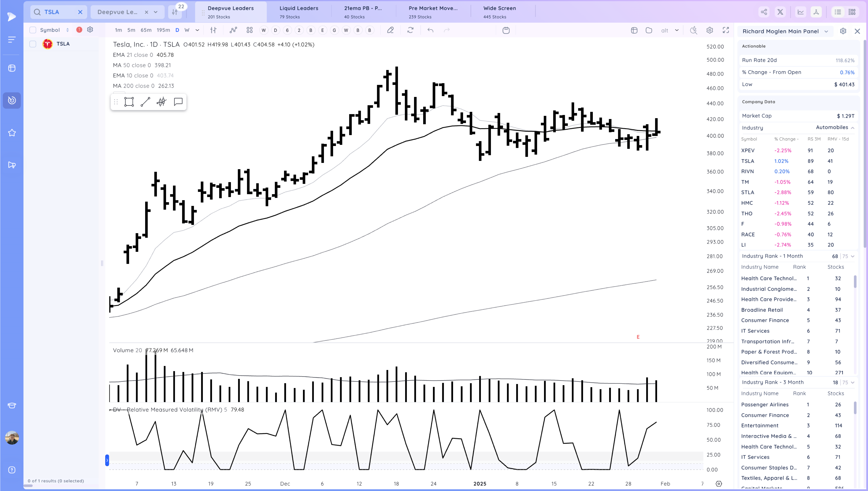This screenshot has height=491, width=868.
Task: Collapse the Industry Automobiles expander
Action: coord(852,128)
